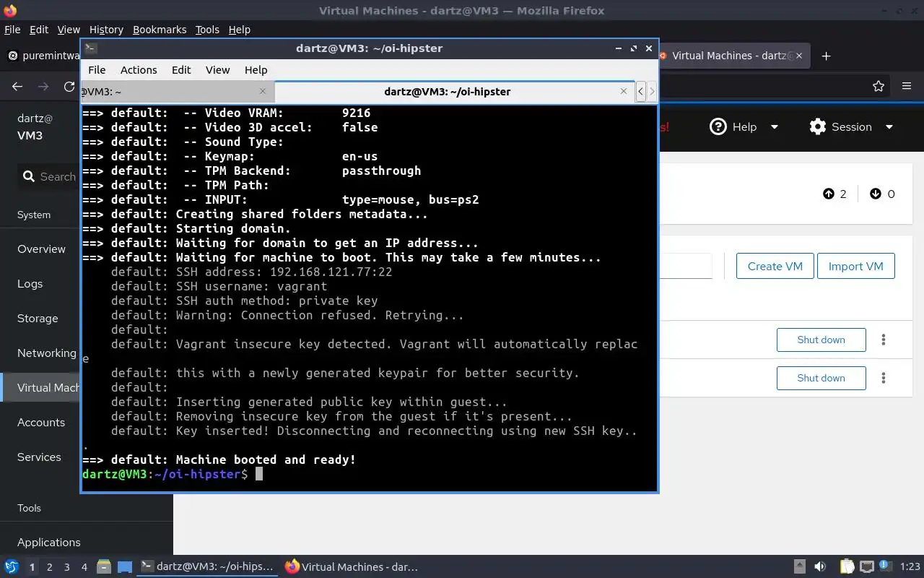
Task: Open kebab menu for the first VM
Action: click(884, 340)
